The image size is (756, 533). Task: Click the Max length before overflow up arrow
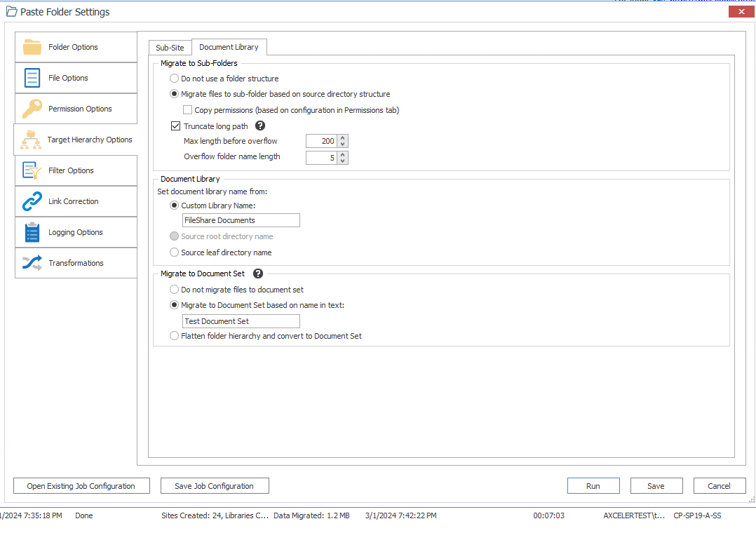[x=343, y=137]
